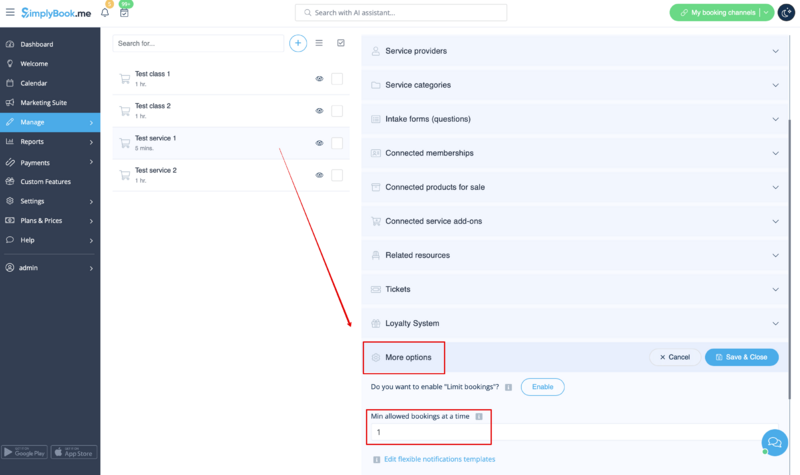Click the cart icon next to Test service 1
Image resolution: width=800 pixels, height=475 pixels.
click(x=124, y=143)
